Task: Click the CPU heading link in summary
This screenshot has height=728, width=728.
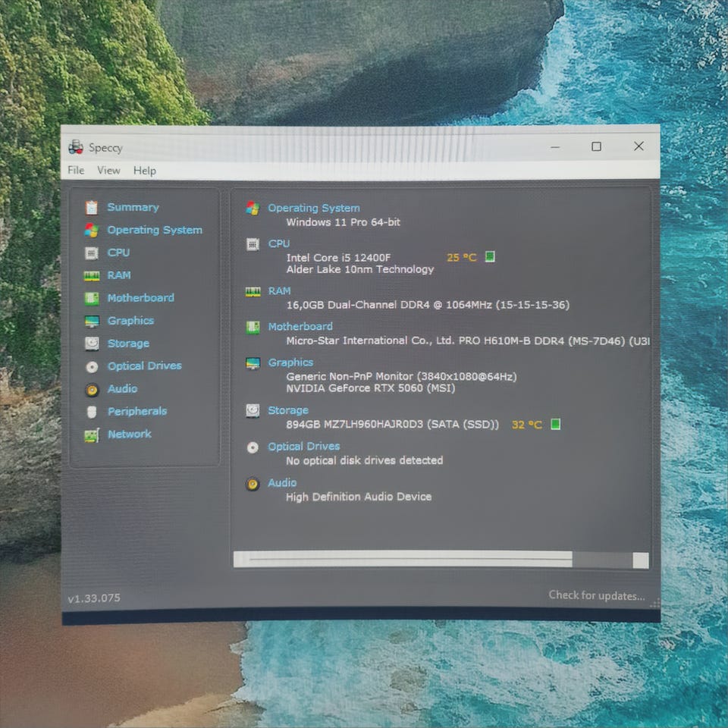Action: (x=278, y=243)
